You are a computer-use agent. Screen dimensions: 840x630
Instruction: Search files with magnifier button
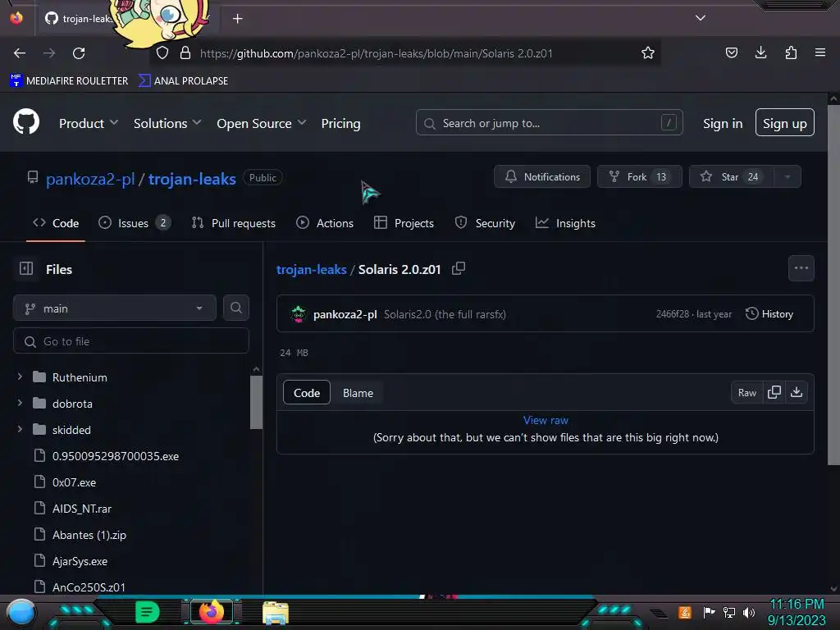tap(235, 308)
